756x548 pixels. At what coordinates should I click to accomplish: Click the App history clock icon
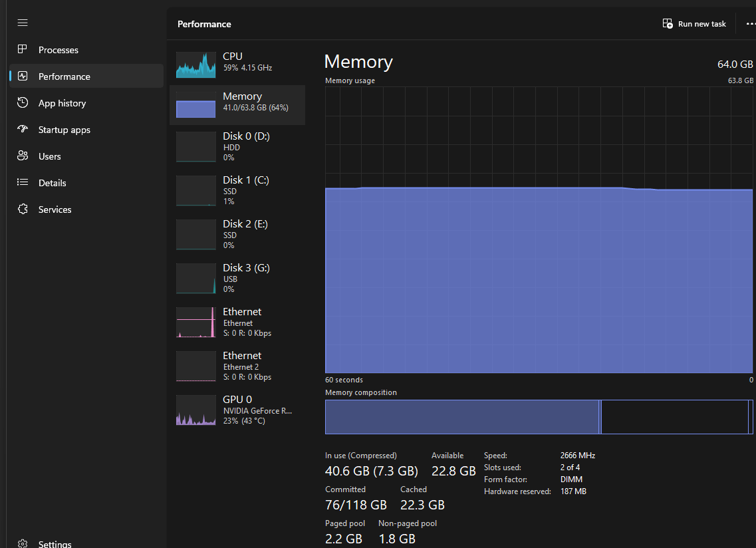coord(22,102)
